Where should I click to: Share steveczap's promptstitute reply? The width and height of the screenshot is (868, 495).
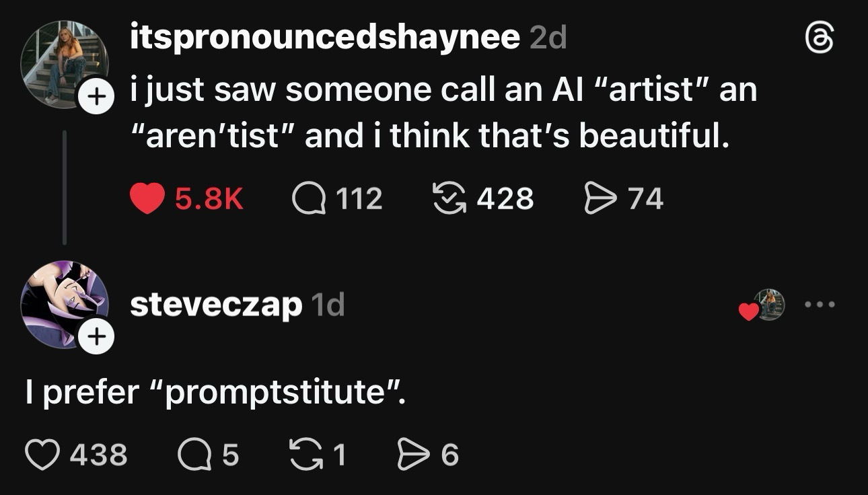412,455
